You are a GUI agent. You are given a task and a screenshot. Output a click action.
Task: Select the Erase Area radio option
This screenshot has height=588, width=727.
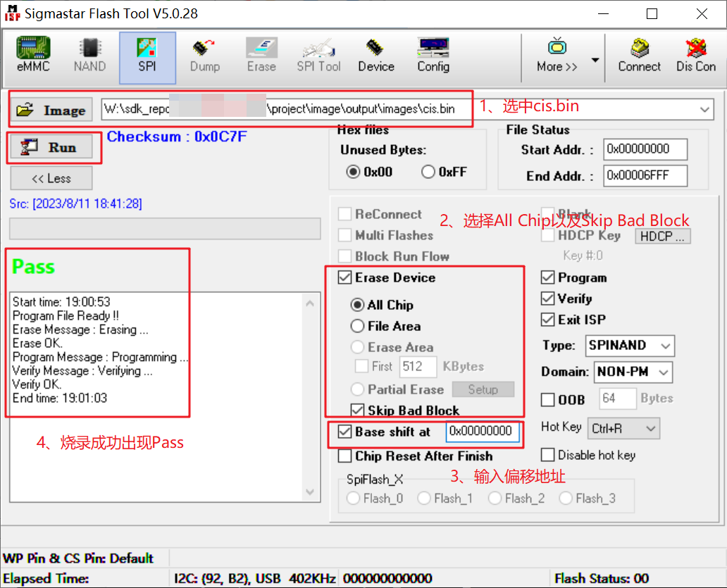coord(357,347)
